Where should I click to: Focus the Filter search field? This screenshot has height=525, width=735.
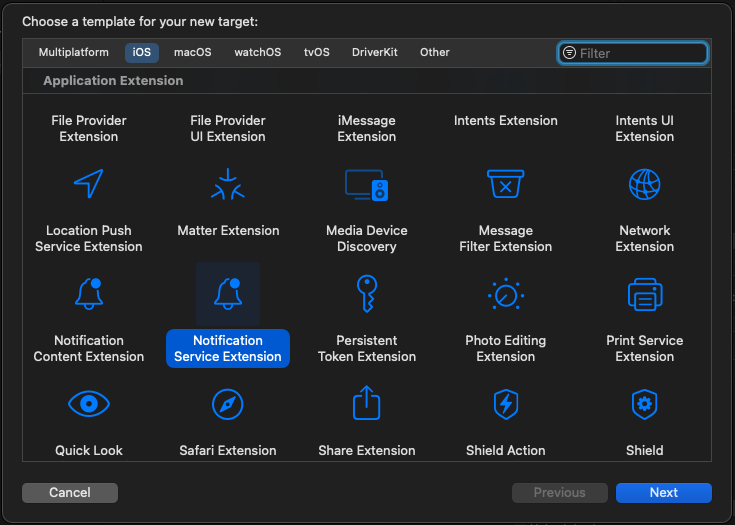(640, 53)
